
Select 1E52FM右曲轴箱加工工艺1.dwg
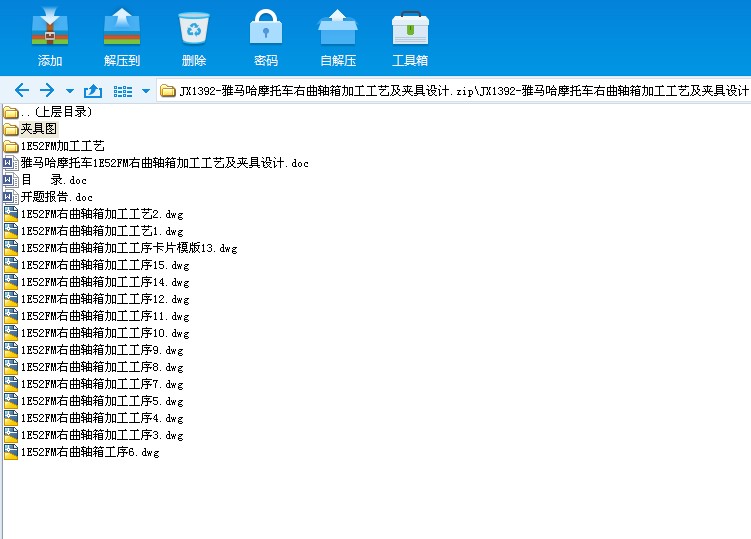[93, 231]
